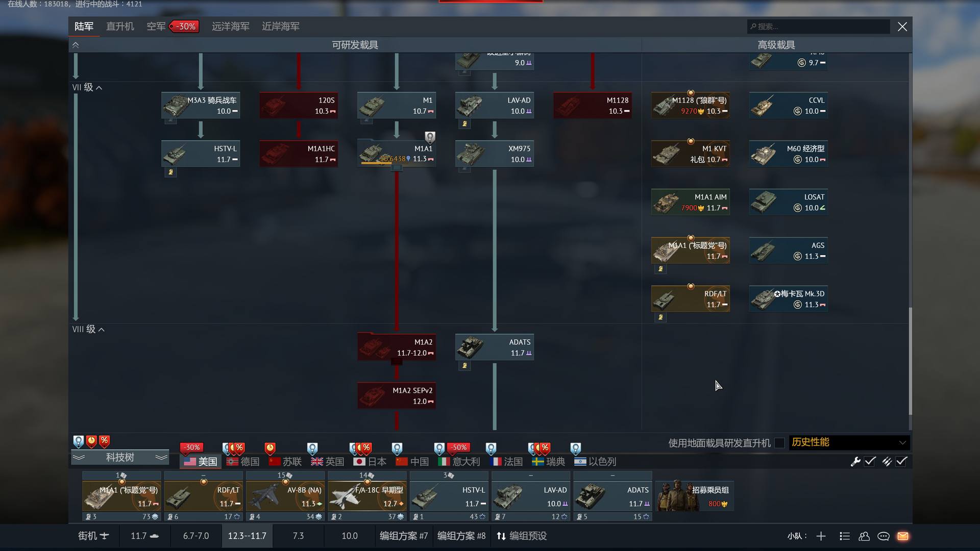
Task: Add squad member with plus icon
Action: (821, 536)
